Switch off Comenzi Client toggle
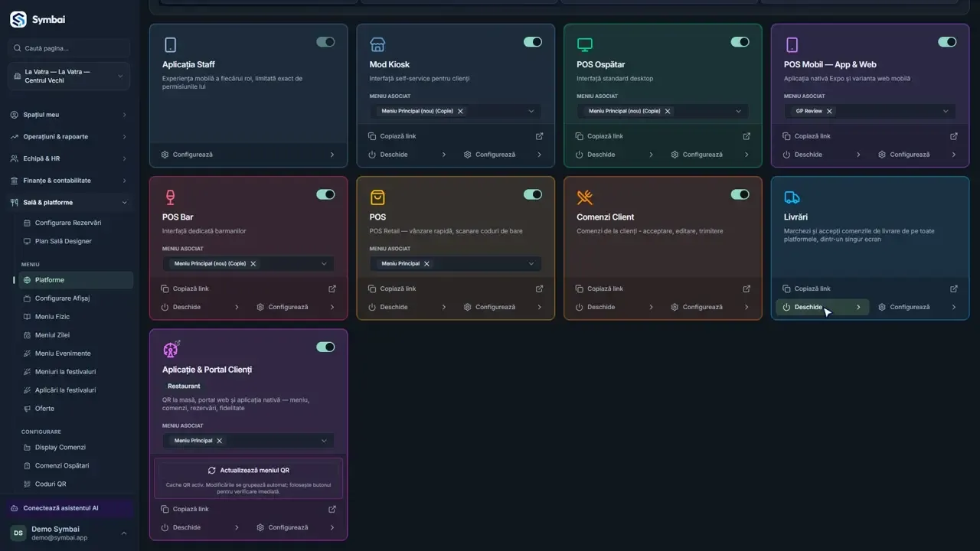This screenshot has width=980, height=551. pyautogui.click(x=740, y=194)
